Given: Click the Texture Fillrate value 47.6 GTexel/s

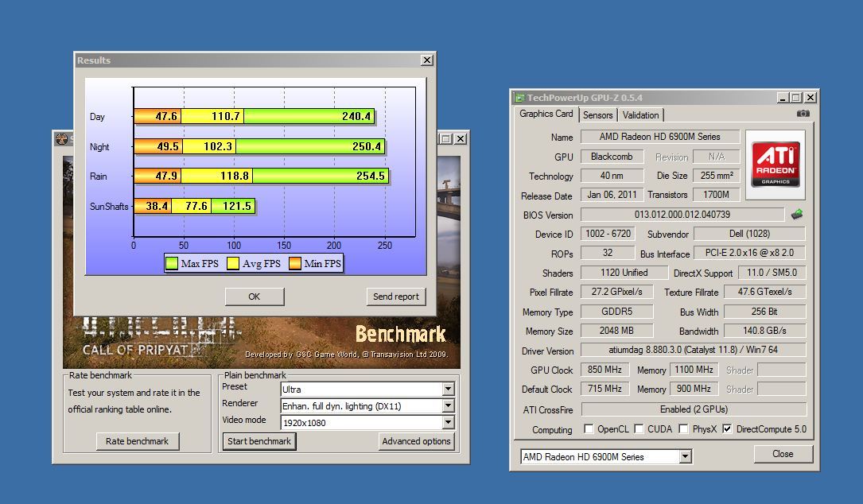Looking at the screenshot, I should [764, 292].
